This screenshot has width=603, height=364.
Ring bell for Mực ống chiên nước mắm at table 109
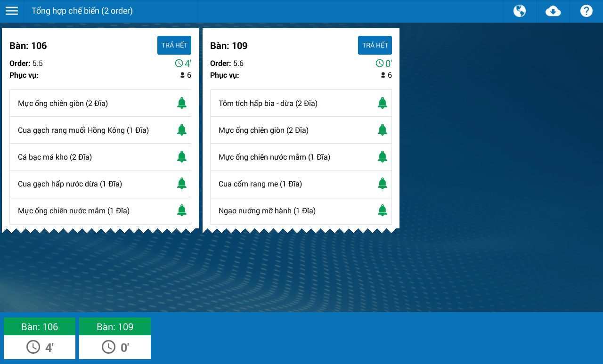pyautogui.click(x=383, y=157)
